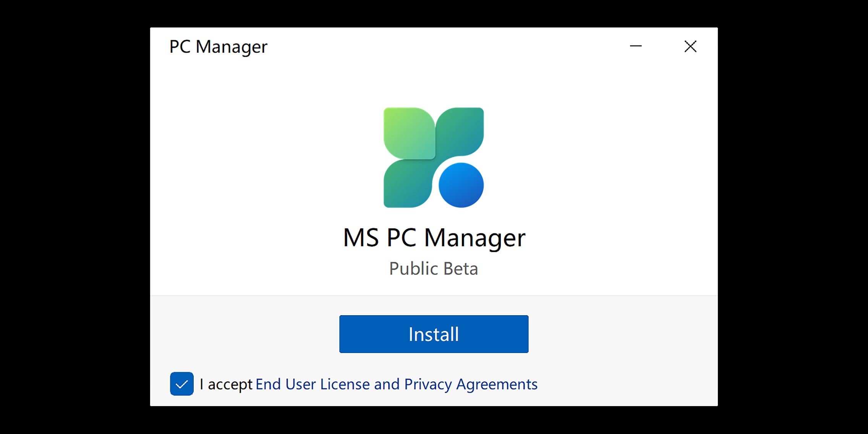Close the PC Manager installer window

(x=690, y=46)
